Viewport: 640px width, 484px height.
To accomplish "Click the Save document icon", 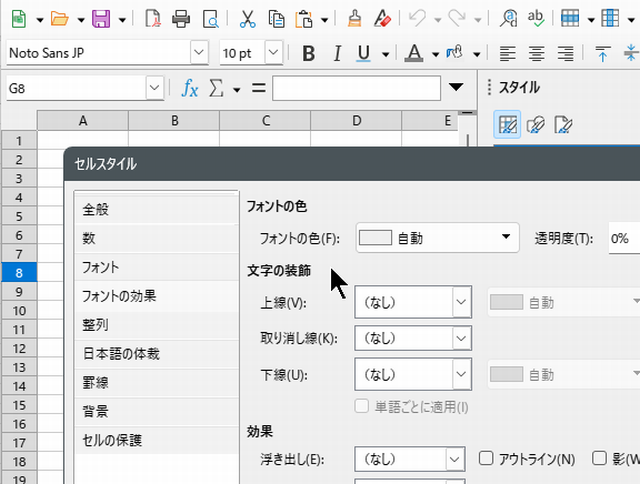I will (100, 18).
